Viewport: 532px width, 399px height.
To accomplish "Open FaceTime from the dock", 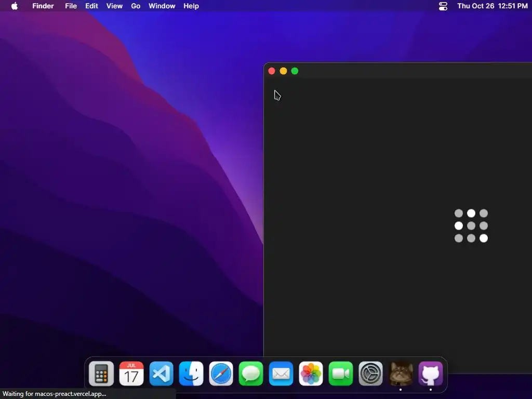I will coord(341,374).
